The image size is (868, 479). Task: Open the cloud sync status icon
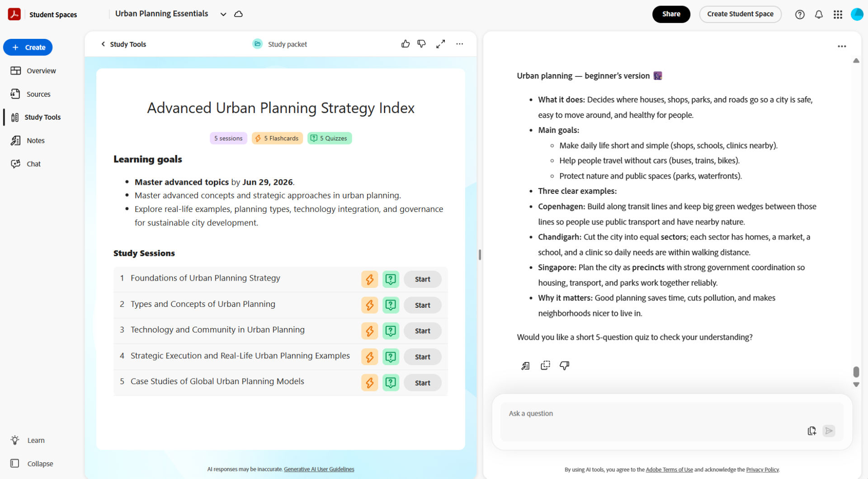click(x=238, y=14)
